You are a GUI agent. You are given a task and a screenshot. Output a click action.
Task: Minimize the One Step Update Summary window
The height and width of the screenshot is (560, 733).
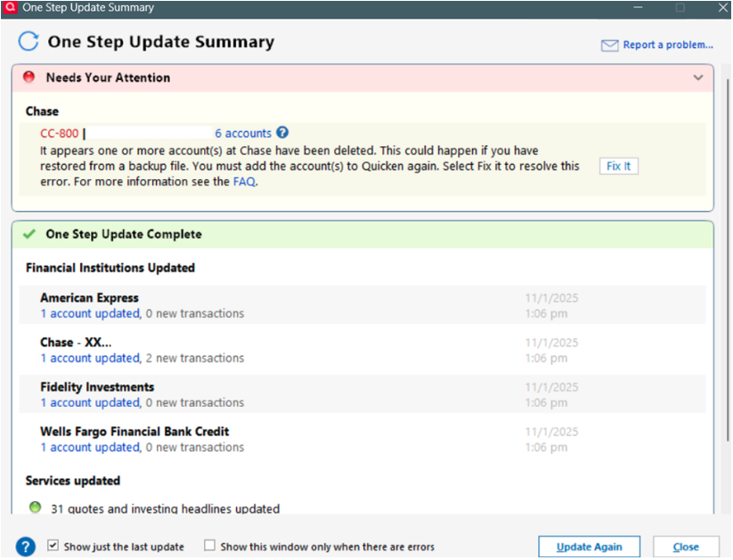point(638,7)
